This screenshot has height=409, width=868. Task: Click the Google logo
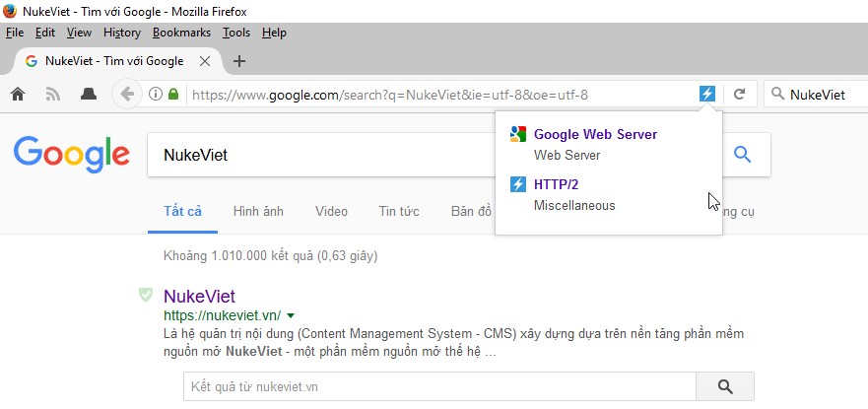coord(71,155)
